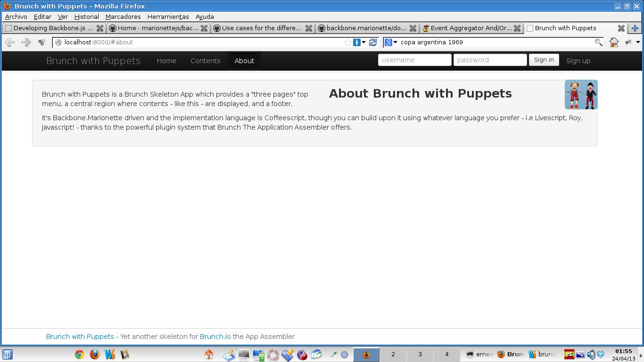Click the Sign in button

(x=544, y=60)
